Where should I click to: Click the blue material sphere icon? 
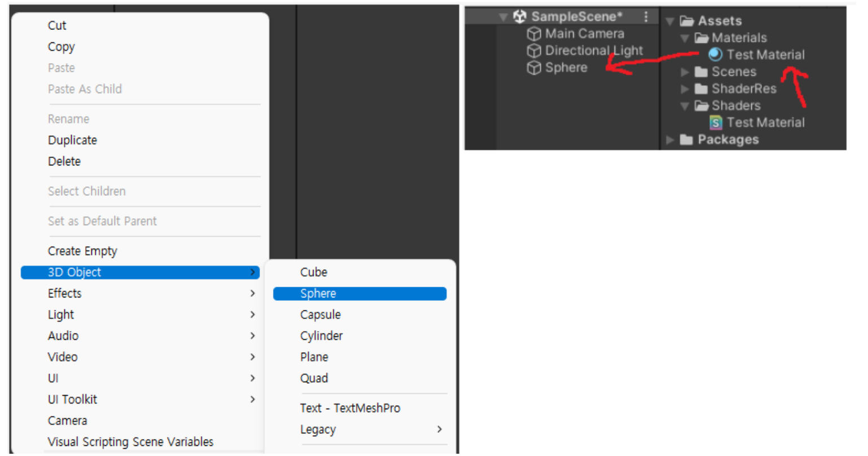tap(715, 55)
